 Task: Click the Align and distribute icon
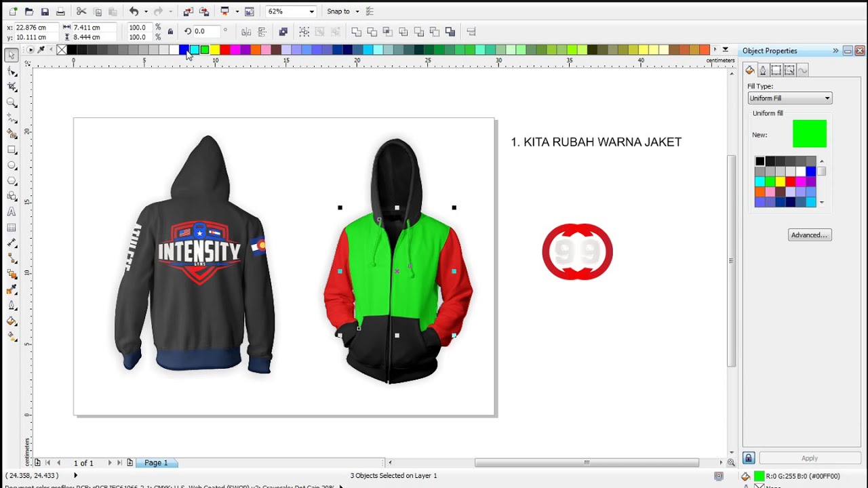(471, 31)
